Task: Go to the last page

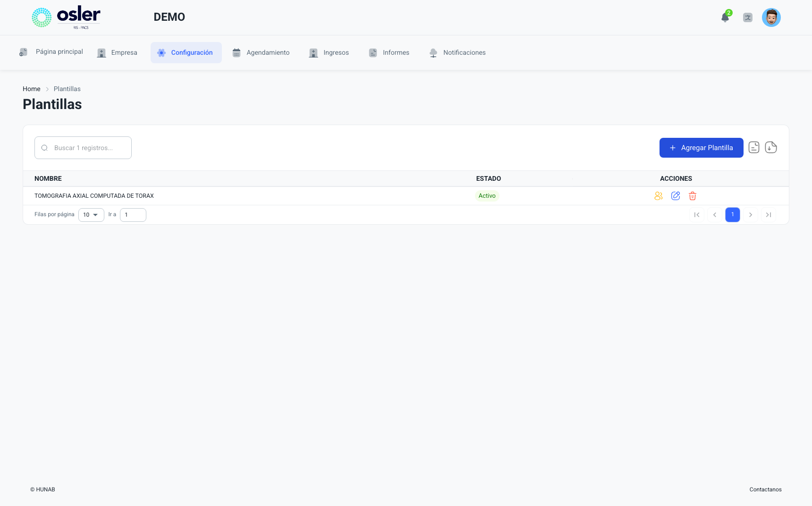Action: click(x=769, y=215)
